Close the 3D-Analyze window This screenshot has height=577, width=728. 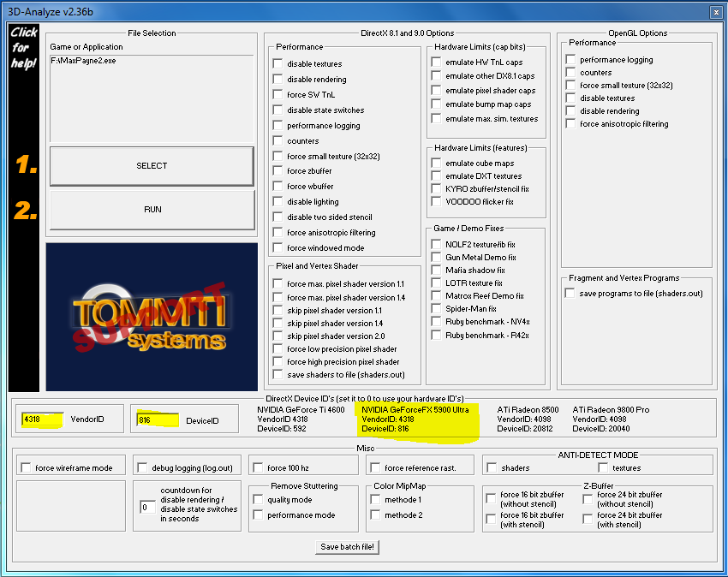click(716, 13)
